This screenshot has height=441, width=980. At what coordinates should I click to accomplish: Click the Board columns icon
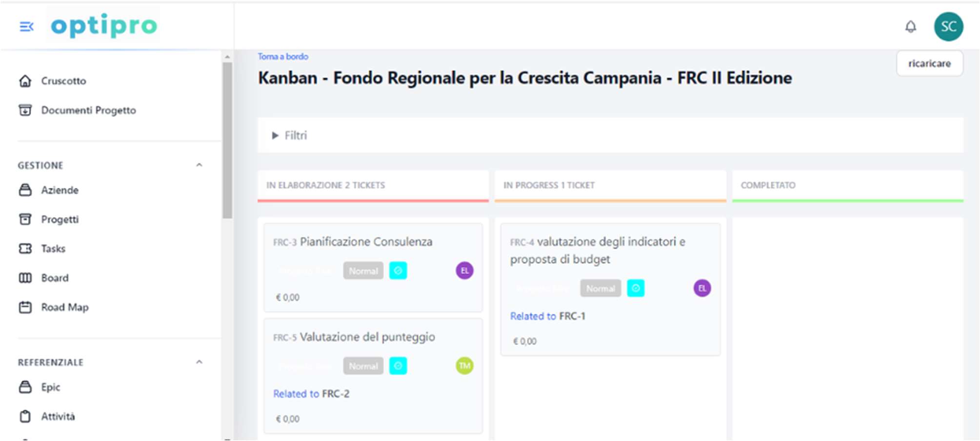coord(25,278)
